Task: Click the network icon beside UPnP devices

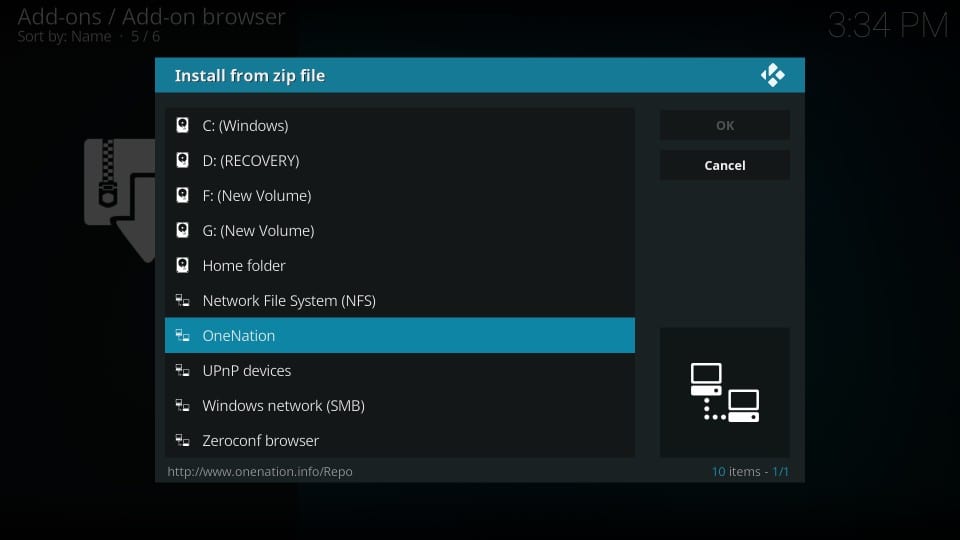Action: [182, 370]
